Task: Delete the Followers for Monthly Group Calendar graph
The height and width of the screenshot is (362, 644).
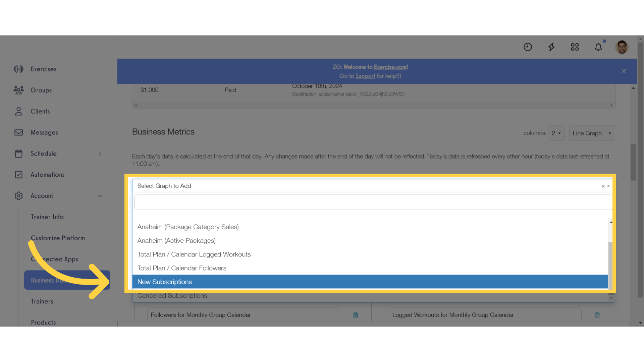Action: point(356,315)
